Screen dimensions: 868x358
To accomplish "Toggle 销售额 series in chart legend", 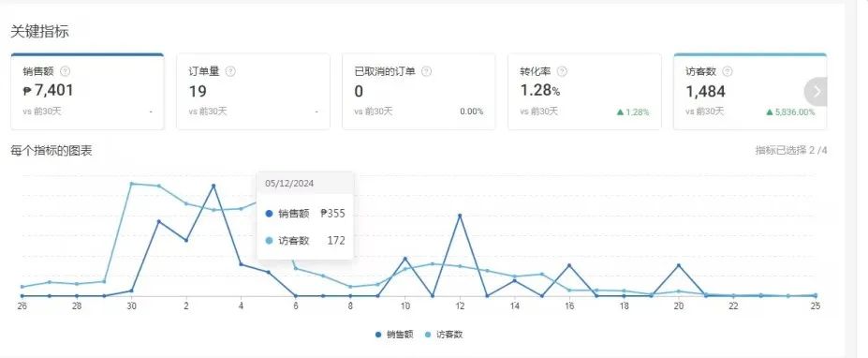I will click(x=394, y=335).
